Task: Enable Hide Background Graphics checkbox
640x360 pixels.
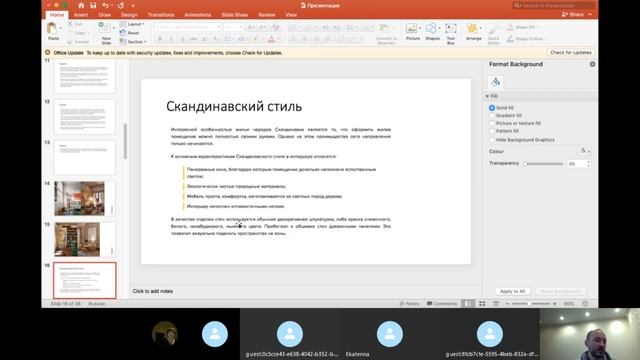Action: pos(492,140)
